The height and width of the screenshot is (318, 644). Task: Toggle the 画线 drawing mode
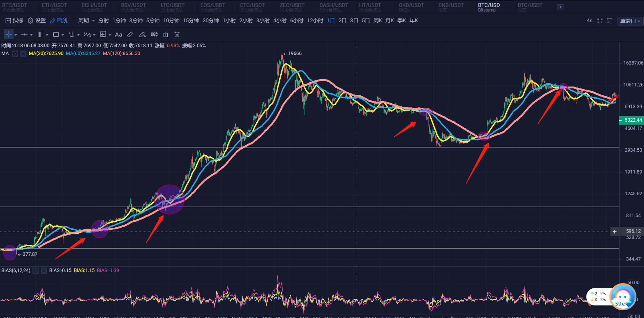tap(59, 21)
